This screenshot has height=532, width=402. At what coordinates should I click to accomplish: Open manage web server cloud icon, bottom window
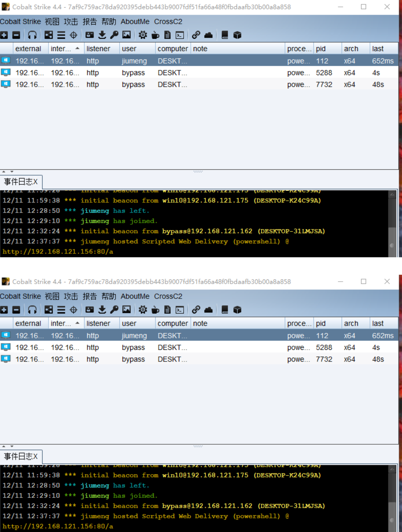208,310
